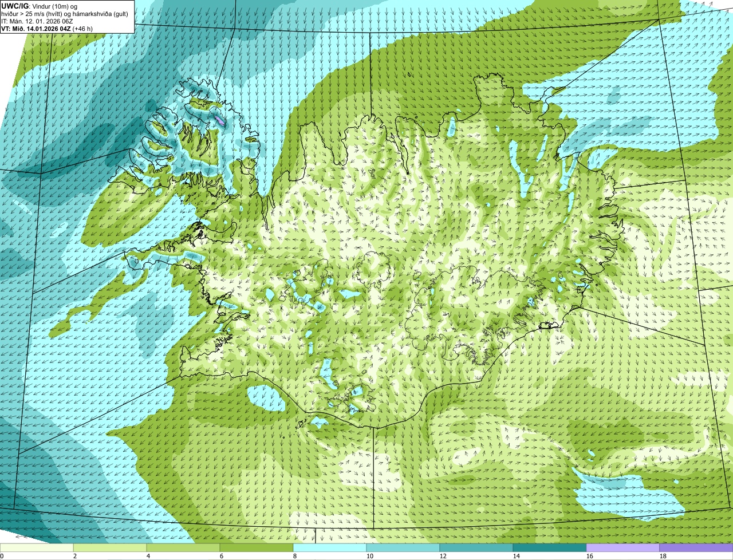Click the aqua 10–12 m/s legend swatch
Viewport: 733px width, 560px height.
(403, 547)
